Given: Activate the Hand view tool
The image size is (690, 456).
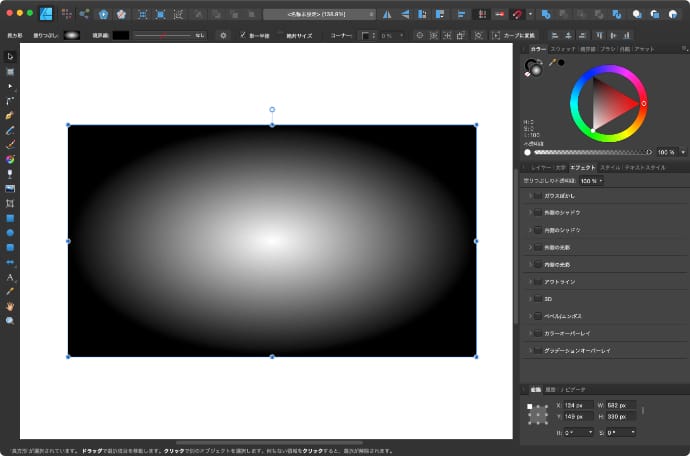Looking at the screenshot, I should [10, 306].
